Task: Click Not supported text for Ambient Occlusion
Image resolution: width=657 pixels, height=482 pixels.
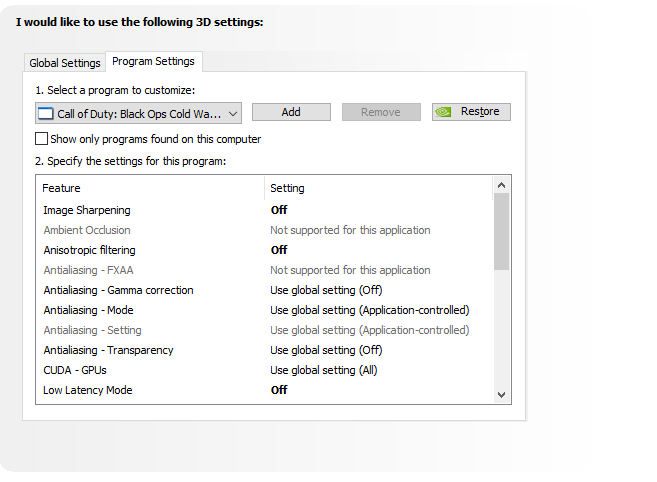Action: 350,230
